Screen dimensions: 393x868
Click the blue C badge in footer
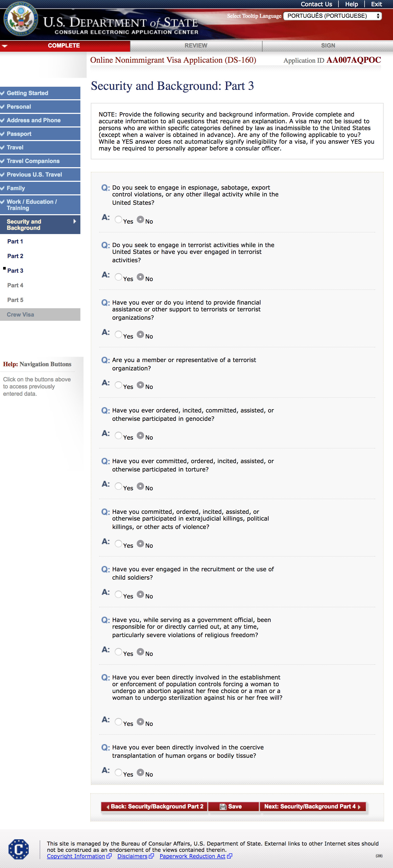pyautogui.click(x=19, y=849)
